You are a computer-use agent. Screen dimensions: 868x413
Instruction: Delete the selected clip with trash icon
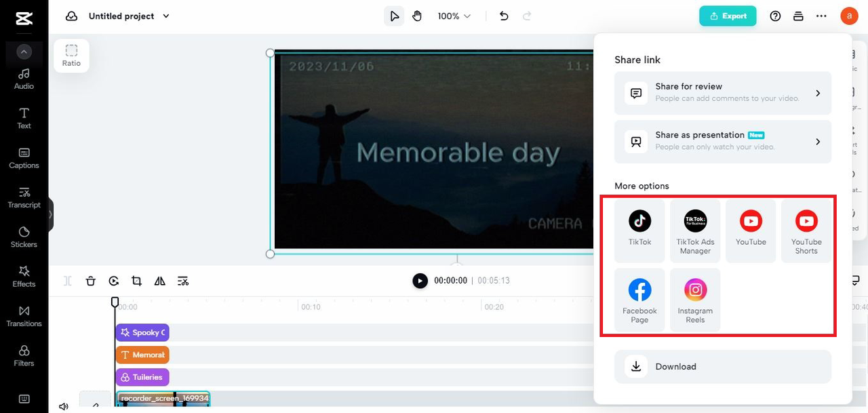tap(91, 281)
